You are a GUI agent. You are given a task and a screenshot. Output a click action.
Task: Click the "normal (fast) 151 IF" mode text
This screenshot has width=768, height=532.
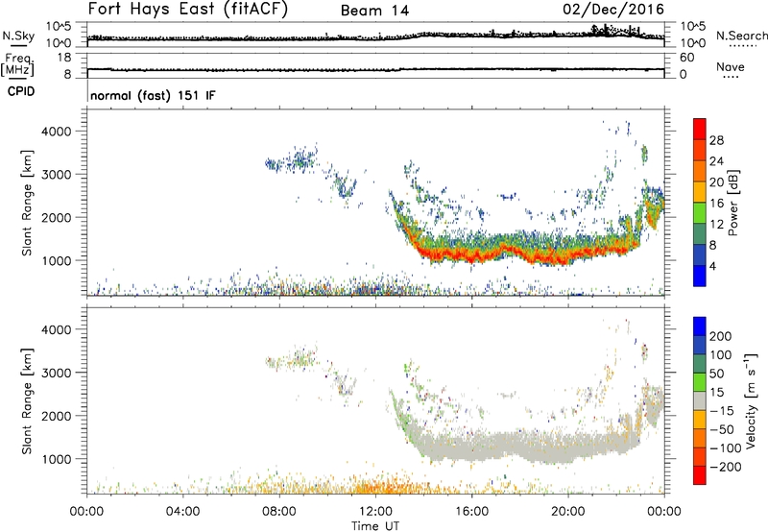153,95
